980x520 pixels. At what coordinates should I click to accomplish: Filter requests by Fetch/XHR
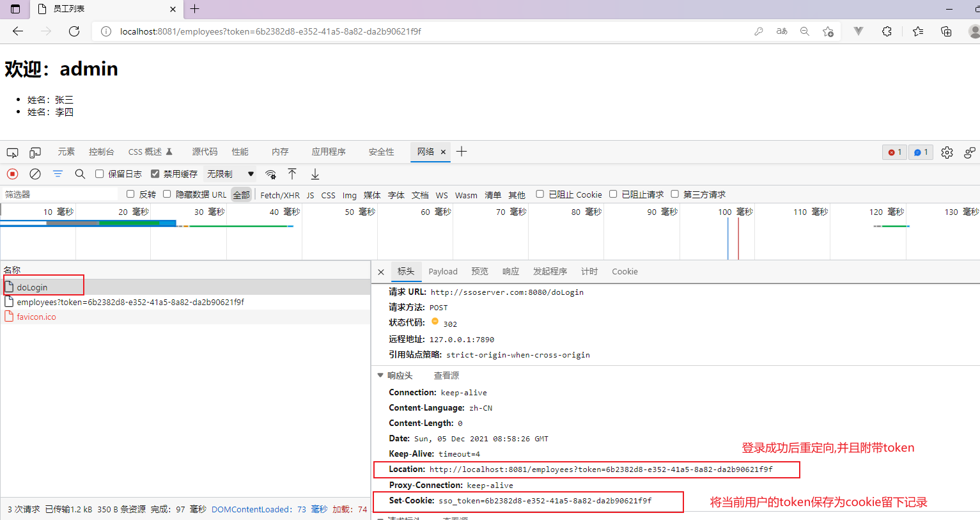click(x=280, y=195)
